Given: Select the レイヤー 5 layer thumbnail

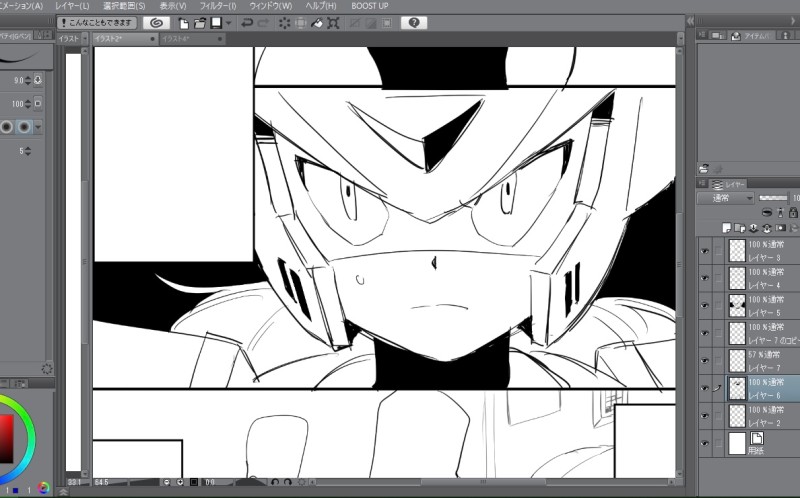Looking at the screenshot, I should click(x=737, y=305).
